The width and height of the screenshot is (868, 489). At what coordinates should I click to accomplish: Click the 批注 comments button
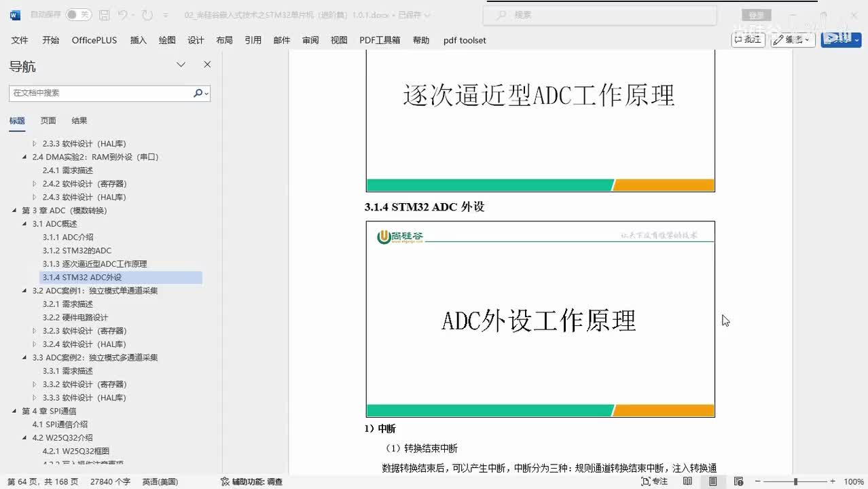pos(748,39)
